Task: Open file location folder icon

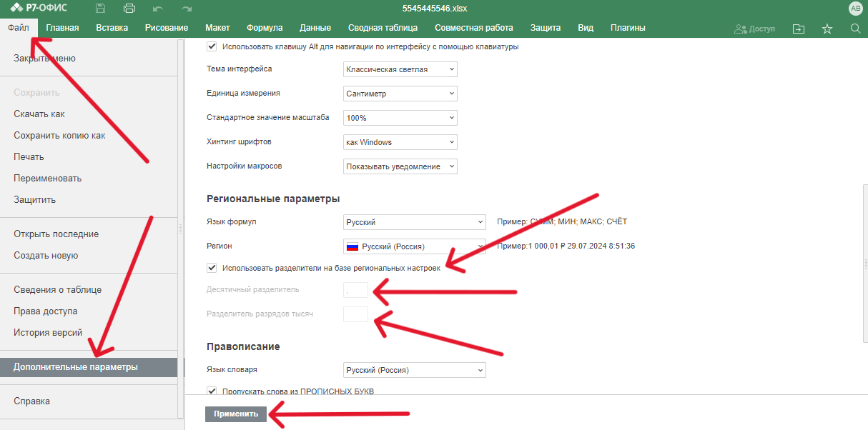Action: (799, 29)
